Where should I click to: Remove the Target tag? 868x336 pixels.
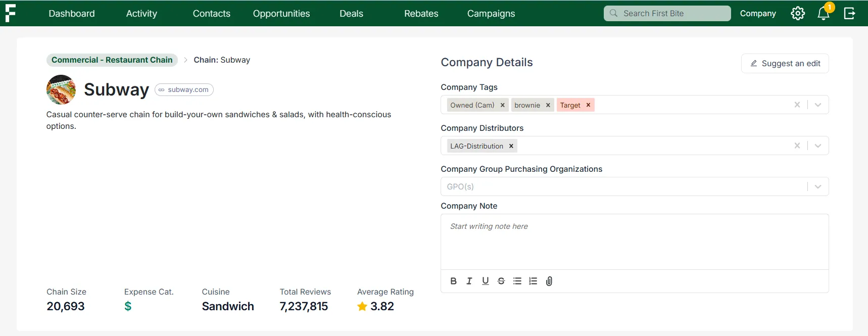pyautogui.click(x=588, y=105)
